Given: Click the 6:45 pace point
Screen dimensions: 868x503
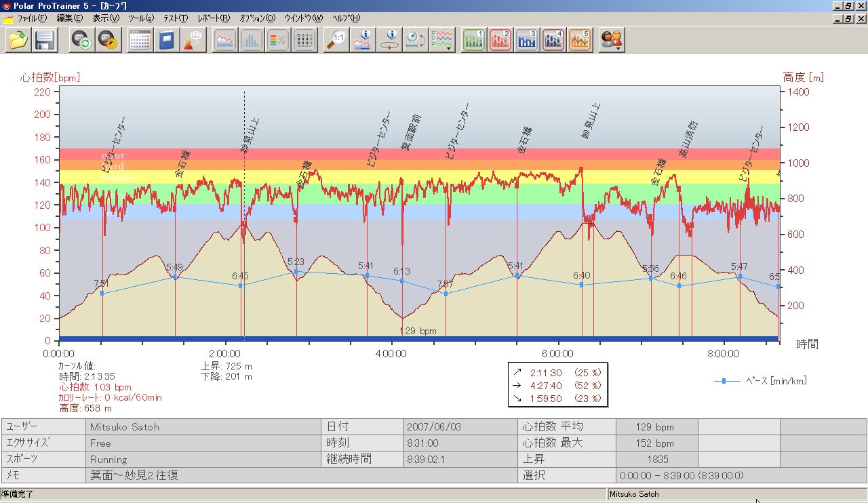Looking at the screenshot, I should coord(240,285).
